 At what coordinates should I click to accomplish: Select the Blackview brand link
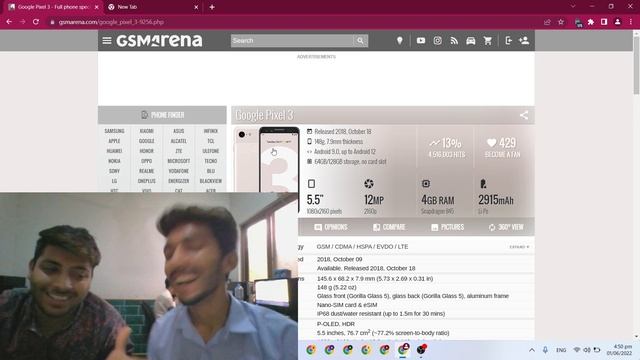tap(211, 181)
